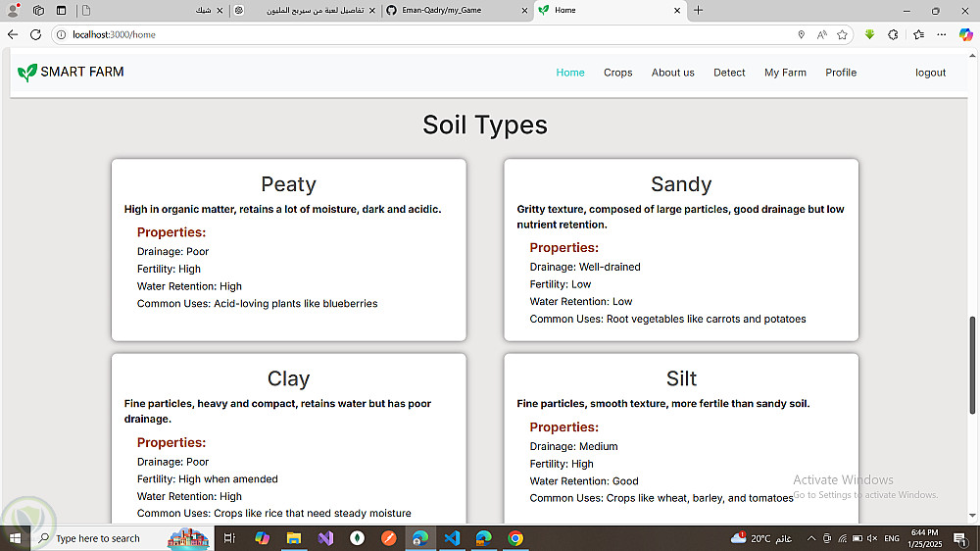
Task: Click the Smart Farm leaf logo
Action: 27,73
